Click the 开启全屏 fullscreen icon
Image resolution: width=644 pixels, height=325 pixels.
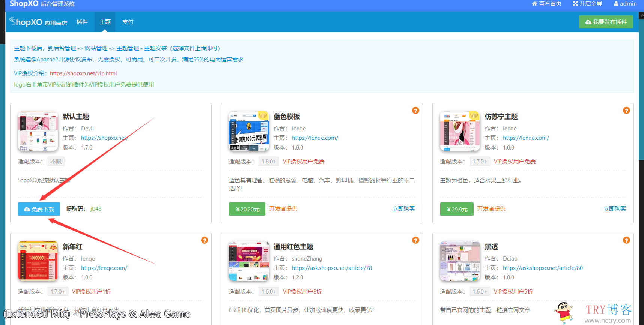click(x=575, y=4)
